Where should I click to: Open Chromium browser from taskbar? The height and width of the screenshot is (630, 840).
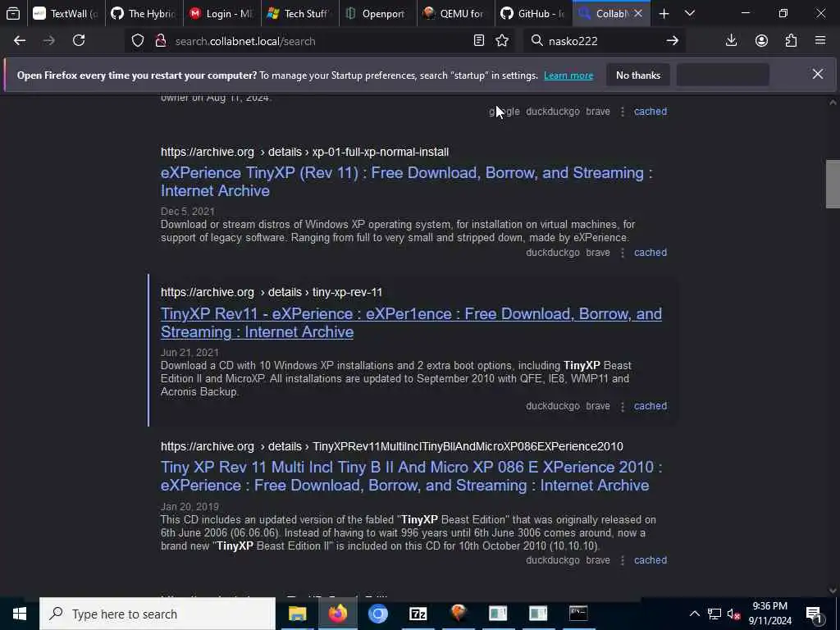point(377,614)
